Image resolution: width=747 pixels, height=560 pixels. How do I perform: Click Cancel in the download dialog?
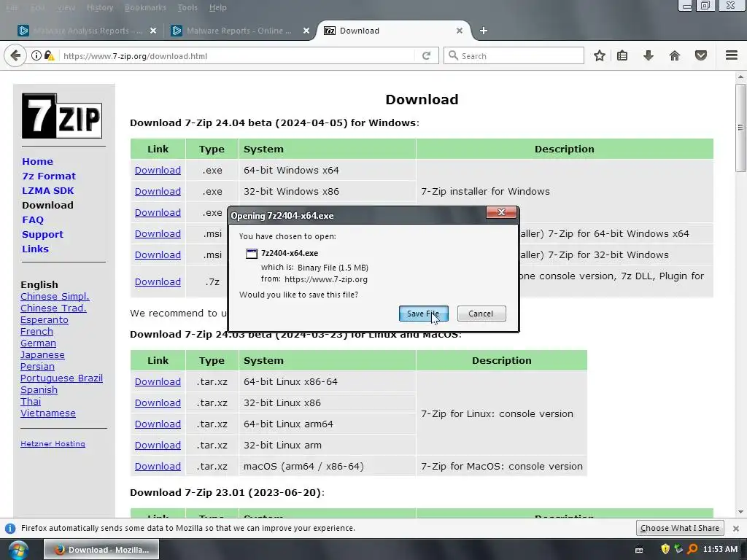tap(481, 314)
